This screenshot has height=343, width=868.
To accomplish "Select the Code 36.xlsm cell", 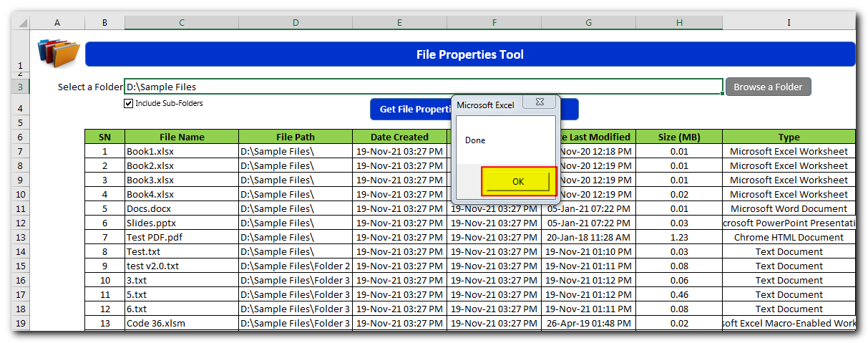I will click(182, 323).
